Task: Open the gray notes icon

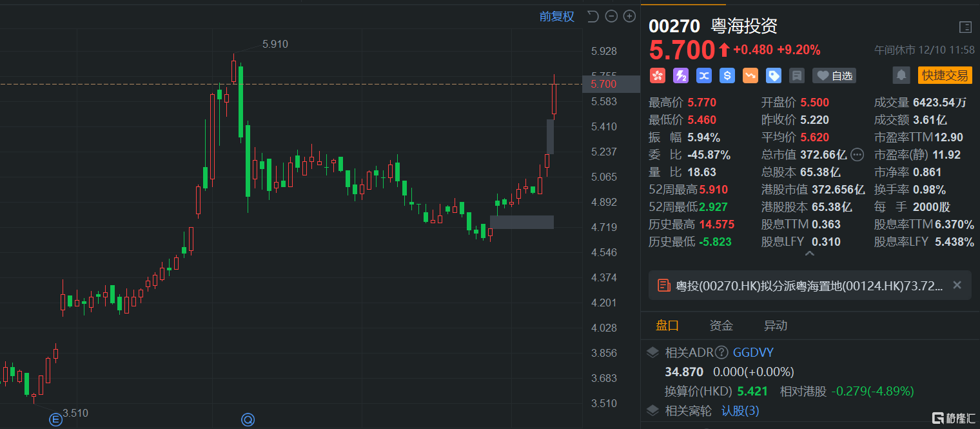Action: (x=797, y=75)
